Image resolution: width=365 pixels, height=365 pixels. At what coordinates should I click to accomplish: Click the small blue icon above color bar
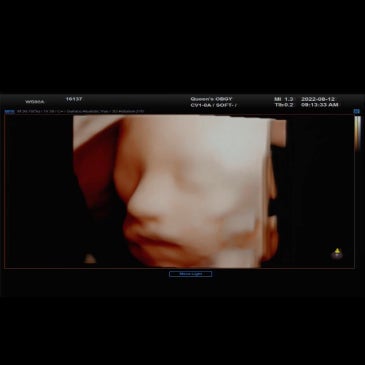tap(357, 112)
